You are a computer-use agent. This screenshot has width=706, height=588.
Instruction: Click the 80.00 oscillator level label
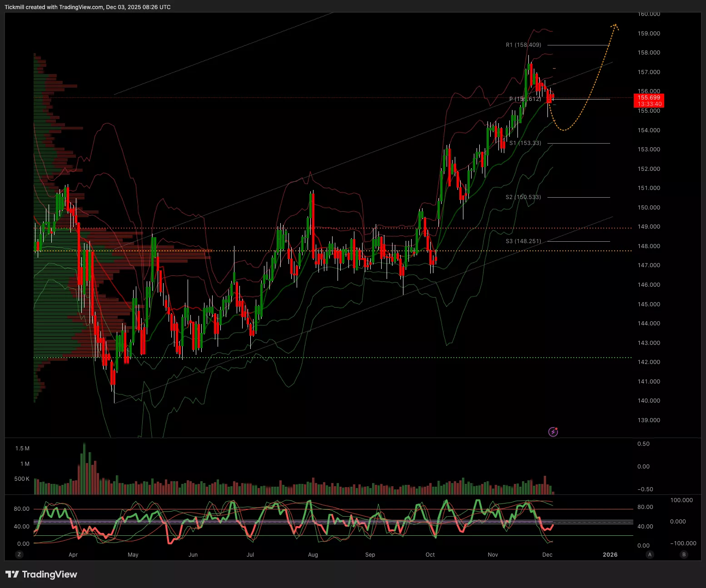point(21,509)
